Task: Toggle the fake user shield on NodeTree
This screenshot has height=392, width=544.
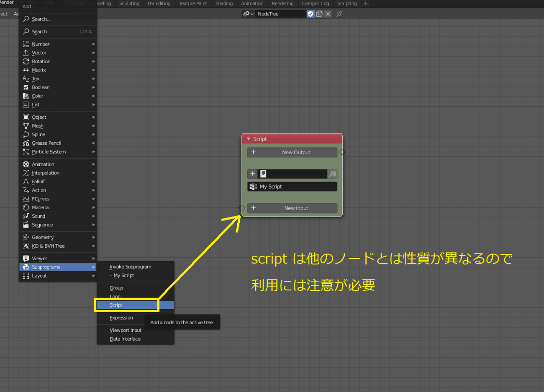Action: coord(310,14)
